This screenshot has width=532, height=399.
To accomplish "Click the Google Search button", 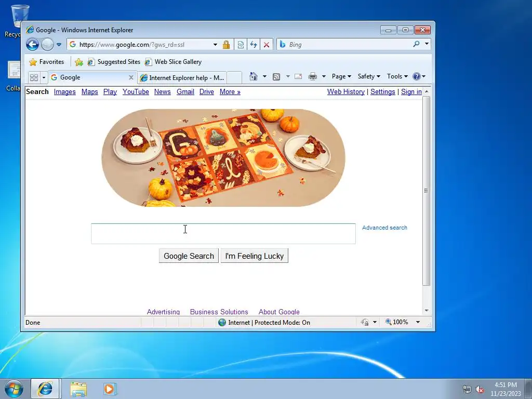I will click(x=189, y=256).
